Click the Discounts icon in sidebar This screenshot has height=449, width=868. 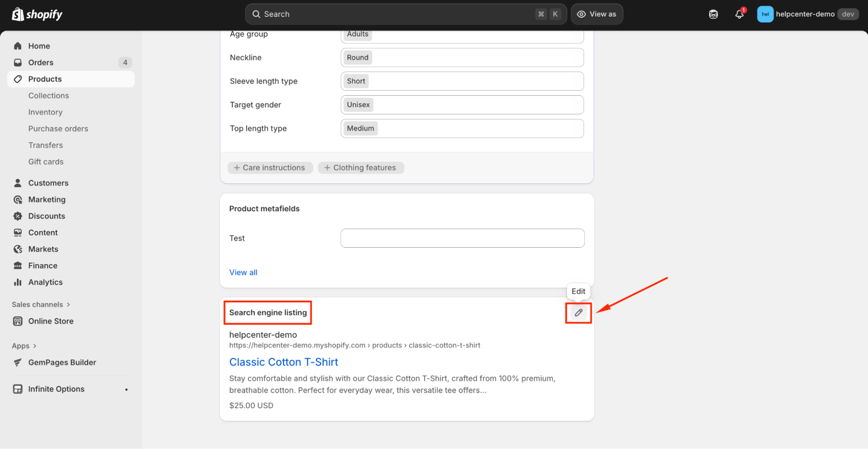(18, 216)
